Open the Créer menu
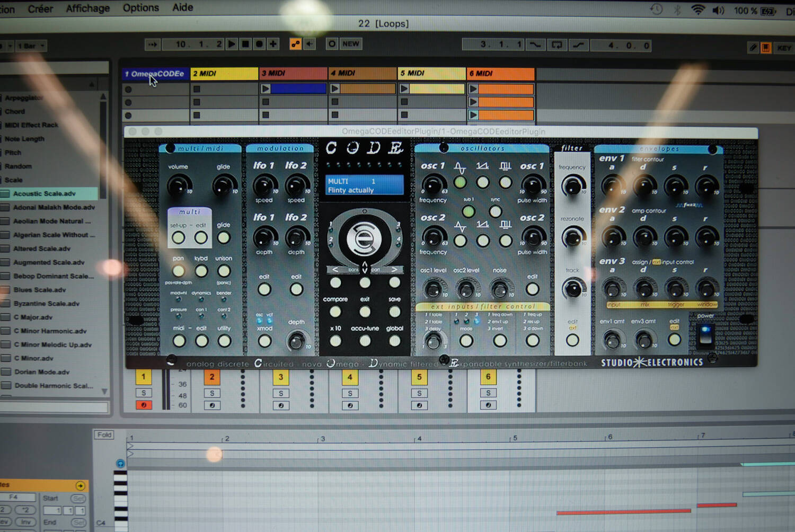 pos(40,9)
